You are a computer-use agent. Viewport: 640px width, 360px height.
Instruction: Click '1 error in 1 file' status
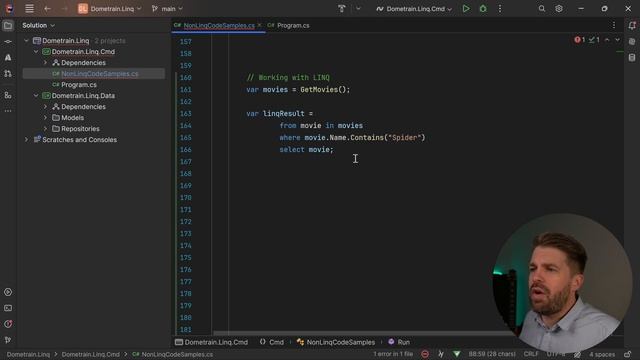pyautogui.click(x=393, y=354)
